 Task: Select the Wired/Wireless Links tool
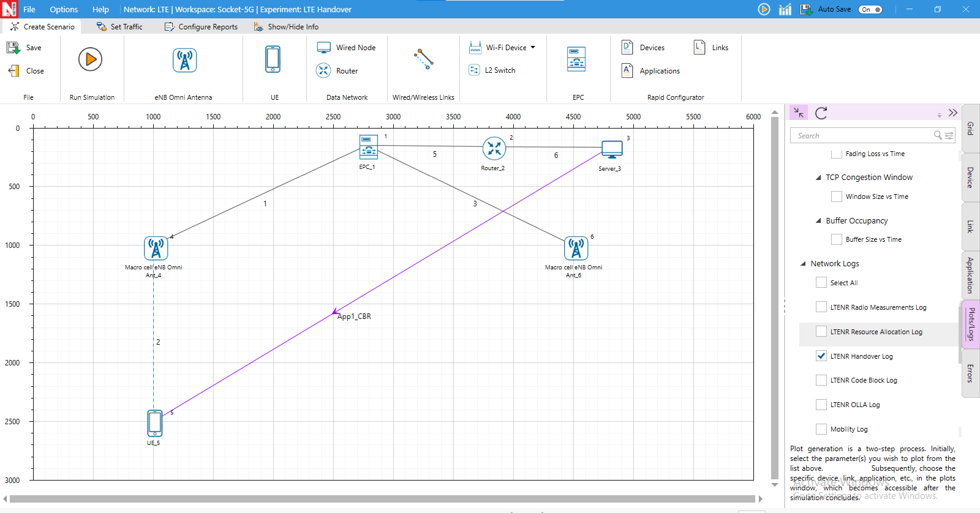[x=423, y=59]
